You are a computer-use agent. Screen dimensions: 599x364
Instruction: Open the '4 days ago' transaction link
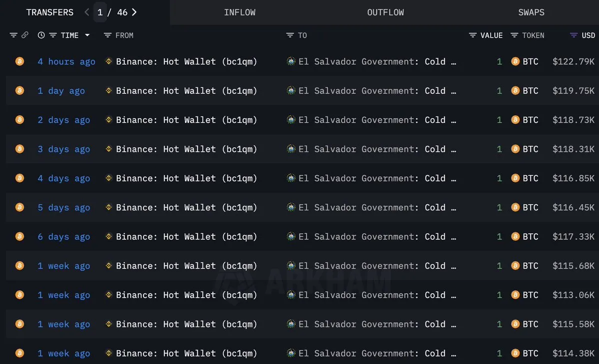pos(64,178)
